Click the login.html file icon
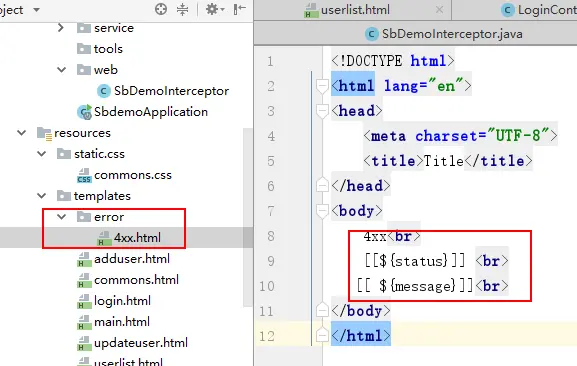 [x=84, y=301]
